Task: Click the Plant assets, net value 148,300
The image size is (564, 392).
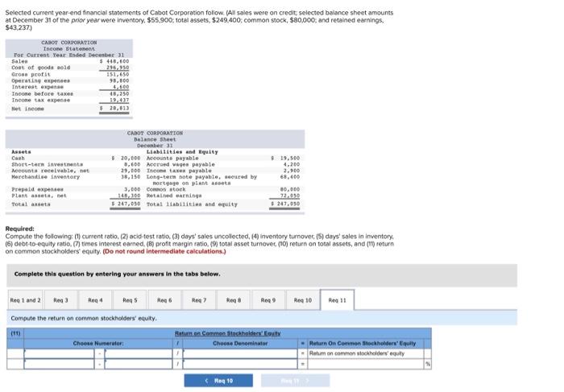Action: click(x=129, y=196)
